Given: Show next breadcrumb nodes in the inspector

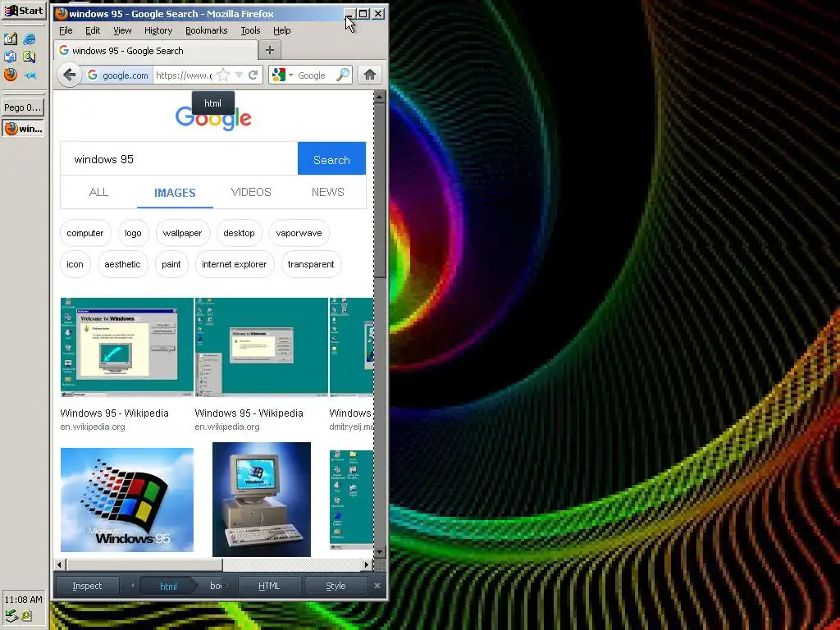Looking at the screenshot, I should tap(226, 586).
